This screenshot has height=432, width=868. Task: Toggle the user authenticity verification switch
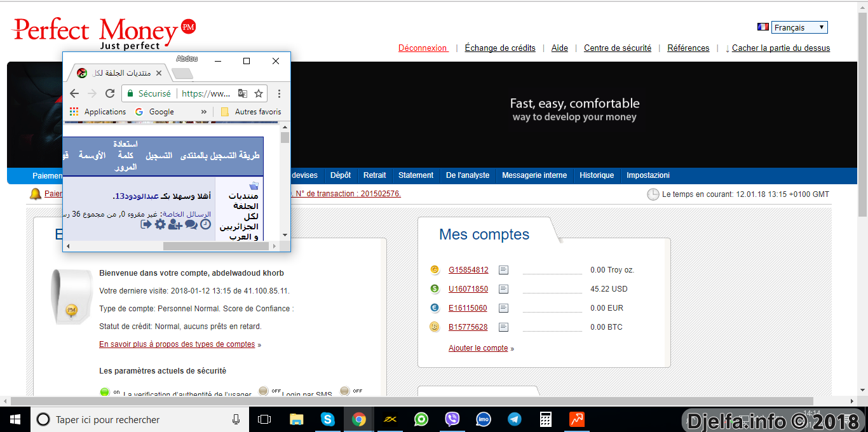[105, 392]
